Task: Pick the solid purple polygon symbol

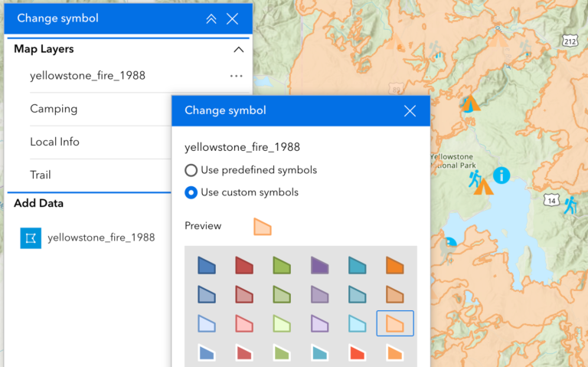Action: [319, 266]
